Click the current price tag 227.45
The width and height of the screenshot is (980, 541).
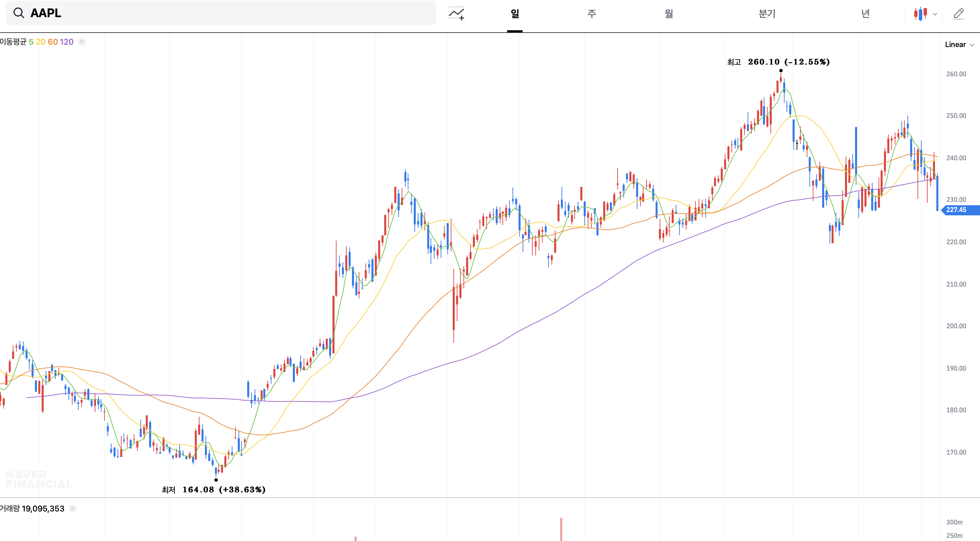coord(960,210)
